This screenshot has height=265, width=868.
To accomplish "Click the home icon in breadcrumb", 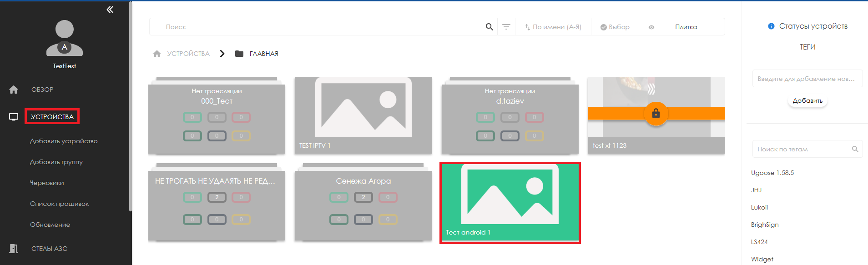I will pos(157,54).
